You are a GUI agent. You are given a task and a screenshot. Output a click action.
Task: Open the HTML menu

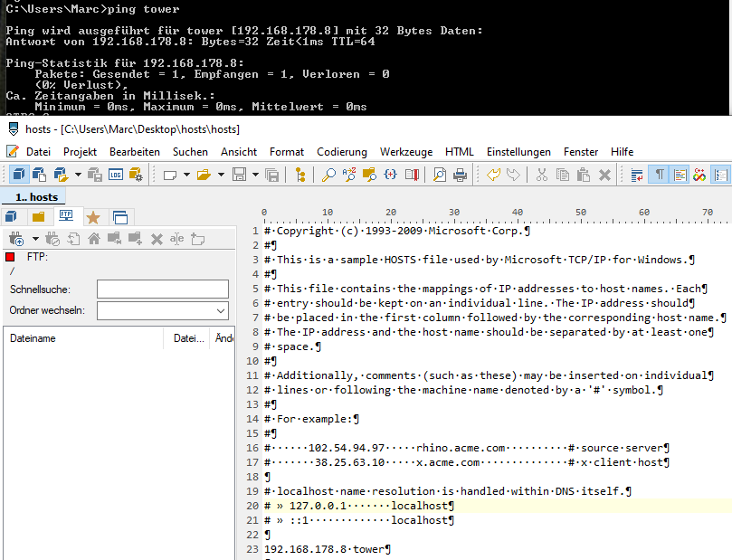pyautogui.click(x=460, y=152)
